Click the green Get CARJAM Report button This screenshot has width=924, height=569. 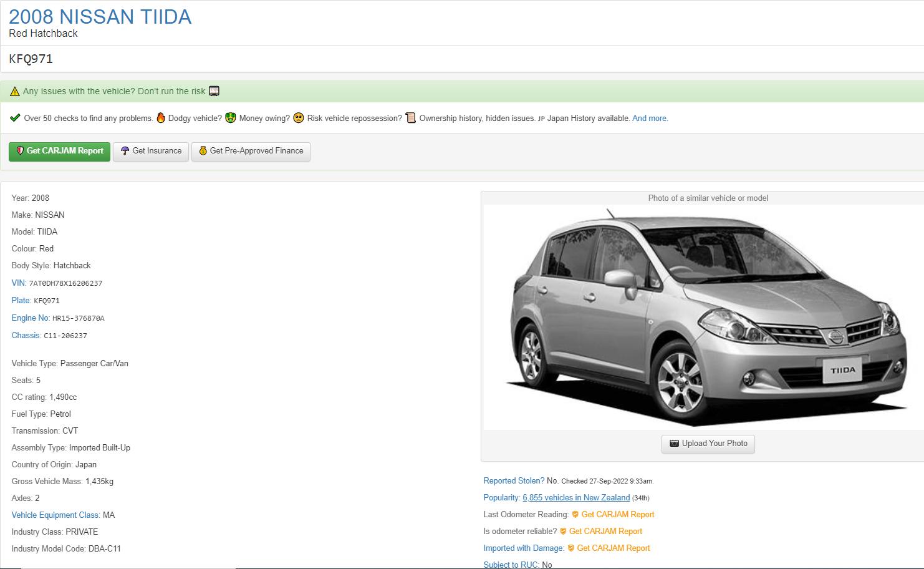tap(59, 152)
